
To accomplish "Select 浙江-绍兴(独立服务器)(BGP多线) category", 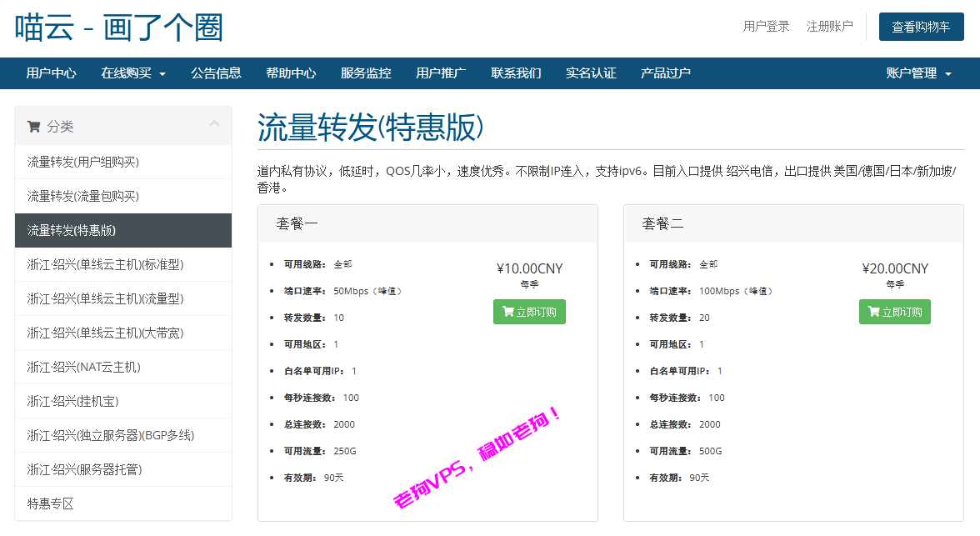I will 110,435.
